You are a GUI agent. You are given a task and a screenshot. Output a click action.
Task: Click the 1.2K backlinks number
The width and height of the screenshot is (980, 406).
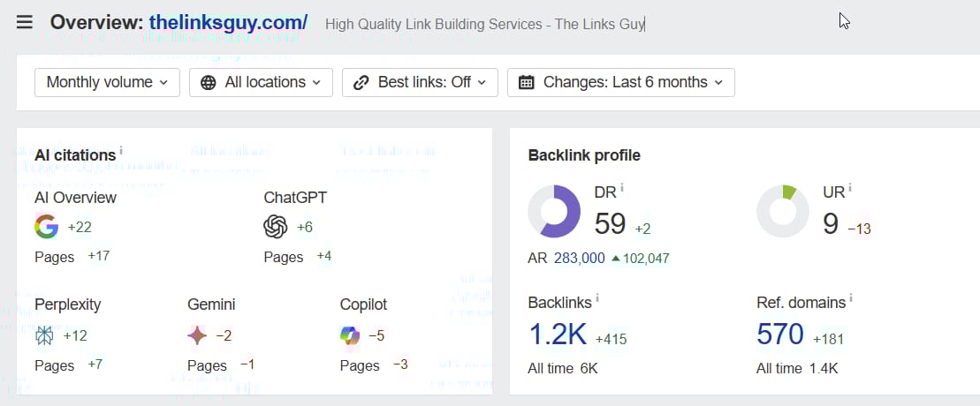tap(558, 335)
